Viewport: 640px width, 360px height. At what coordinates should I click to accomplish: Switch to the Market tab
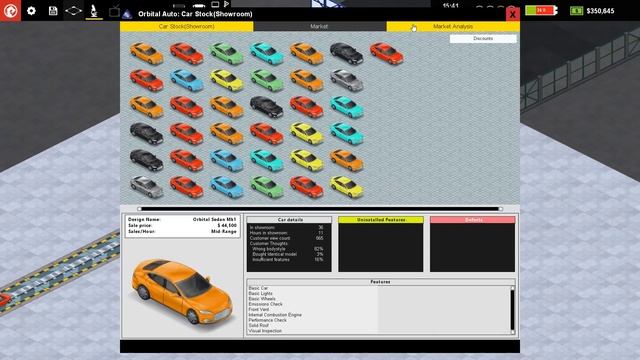(320, 27)
